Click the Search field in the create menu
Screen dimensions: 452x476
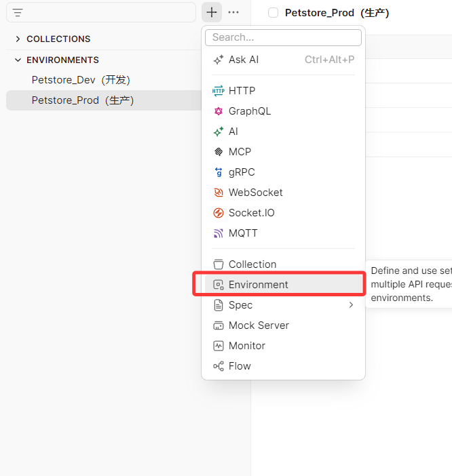tap(283, 37)
